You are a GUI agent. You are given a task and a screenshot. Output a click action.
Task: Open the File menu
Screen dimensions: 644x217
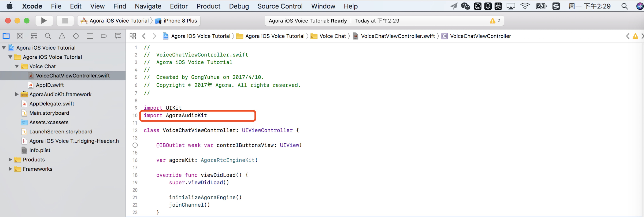point(56,6)
